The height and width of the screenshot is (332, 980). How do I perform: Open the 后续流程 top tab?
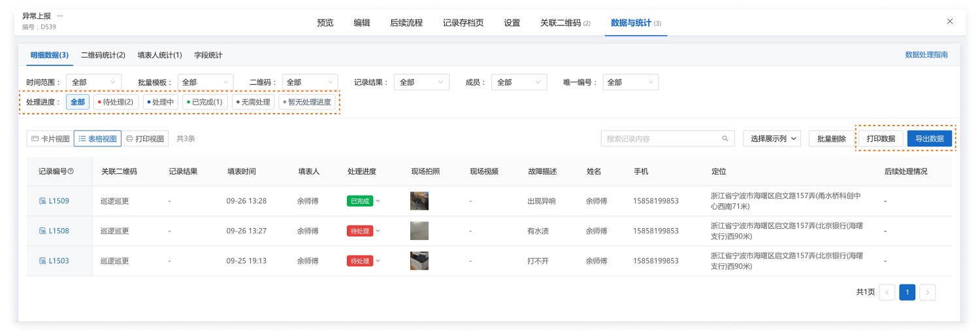pyautogui.click(x=406, y=23)
